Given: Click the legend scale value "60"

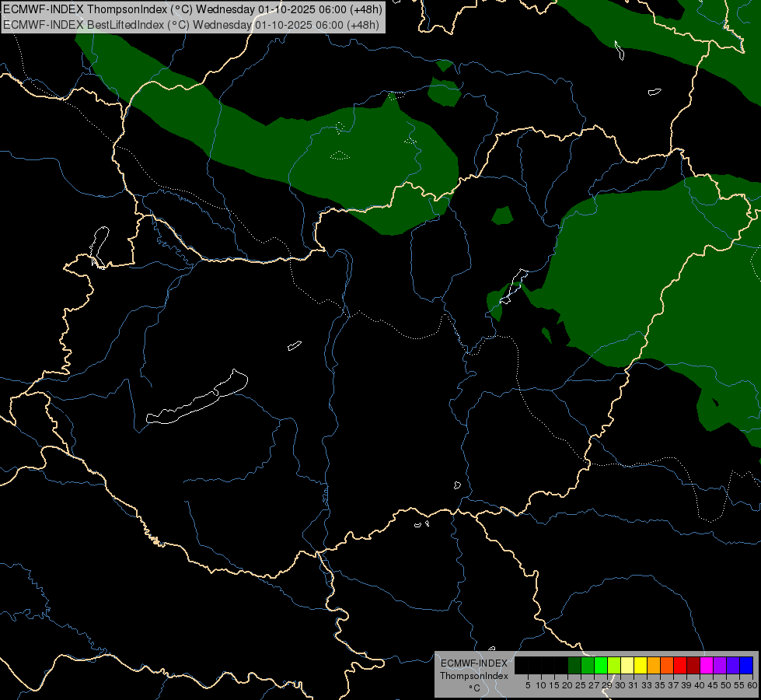Looking at the screenshot, I should coord(752,685).
